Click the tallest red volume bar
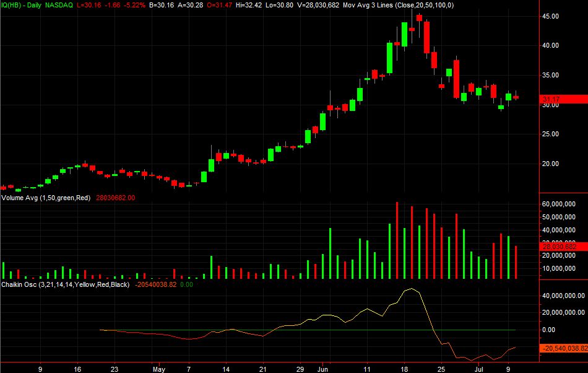588x373 pixels. (397, 240)
